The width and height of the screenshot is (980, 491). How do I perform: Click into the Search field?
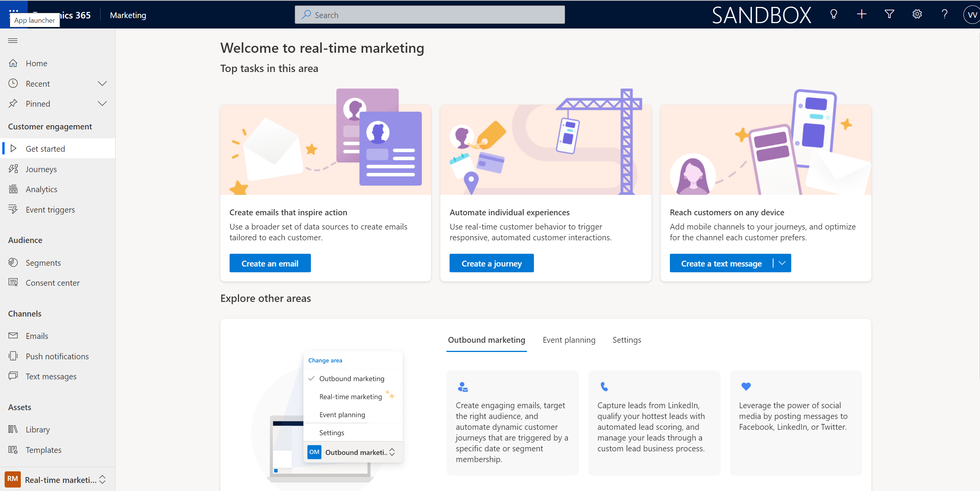(x=430, y=15)
